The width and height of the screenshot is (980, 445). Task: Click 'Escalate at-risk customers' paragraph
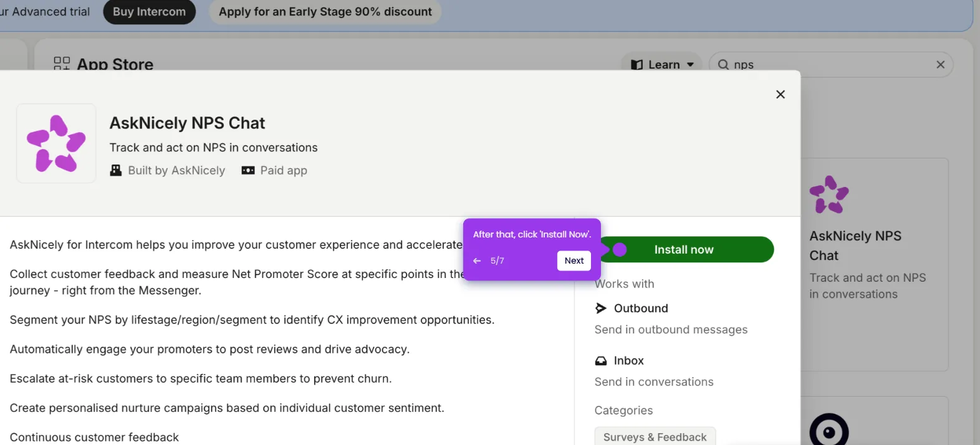(201, 378)
